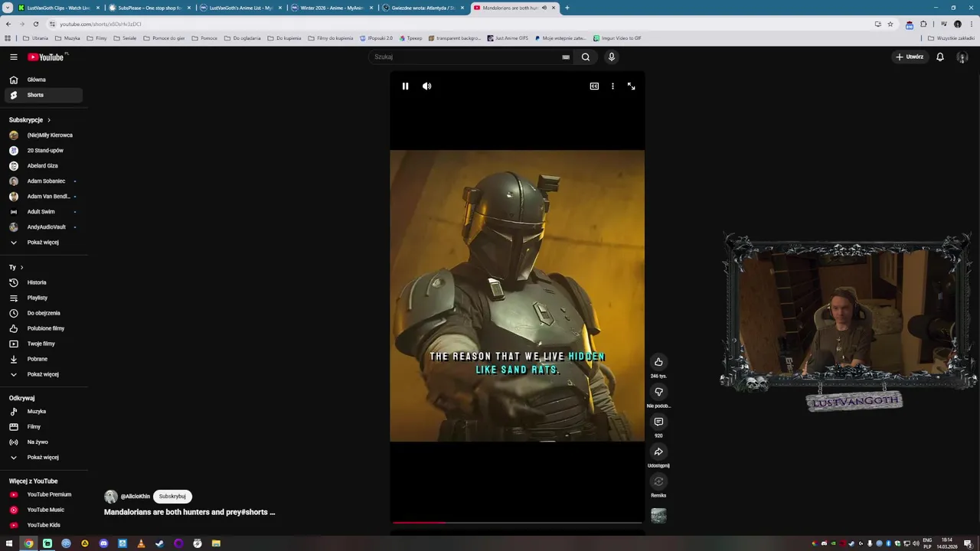This screenshot has height=551, width=980.
Task: Expand Pokaż więcej under Odkrywaj
Action: (x=43, y=458)
